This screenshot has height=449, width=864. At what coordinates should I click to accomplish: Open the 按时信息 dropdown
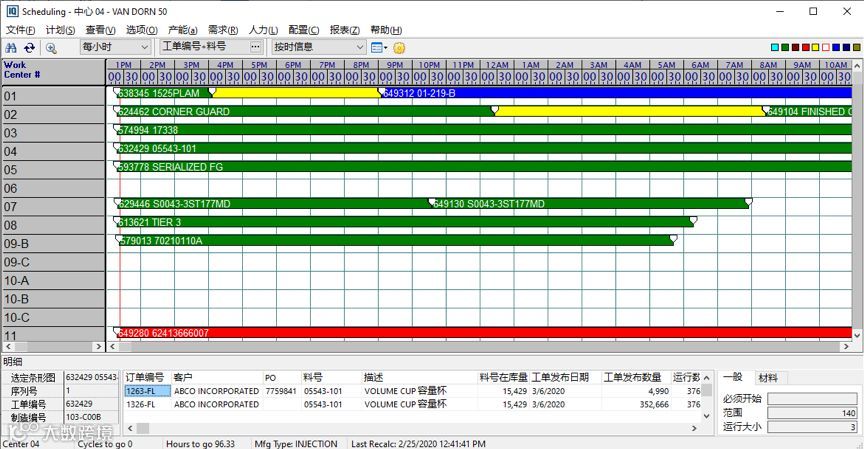[x=318, y=47]
